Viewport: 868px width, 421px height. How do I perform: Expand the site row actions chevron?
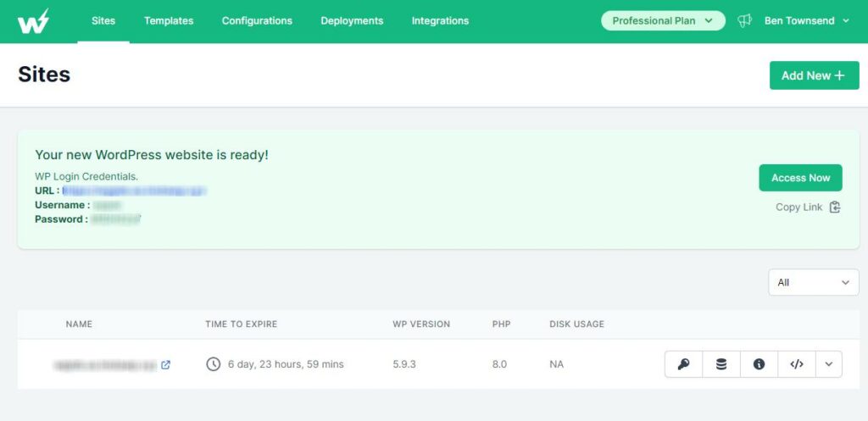coord(829,364)
